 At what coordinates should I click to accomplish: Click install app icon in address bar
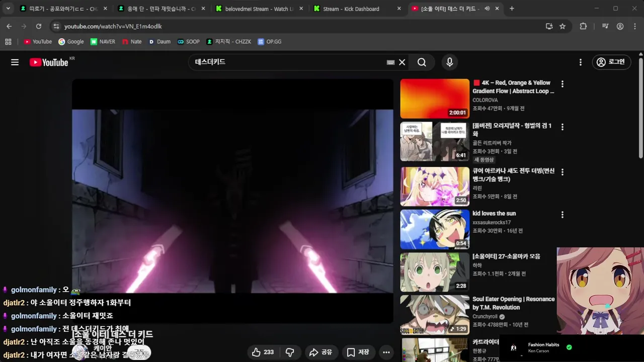[549, 26]
